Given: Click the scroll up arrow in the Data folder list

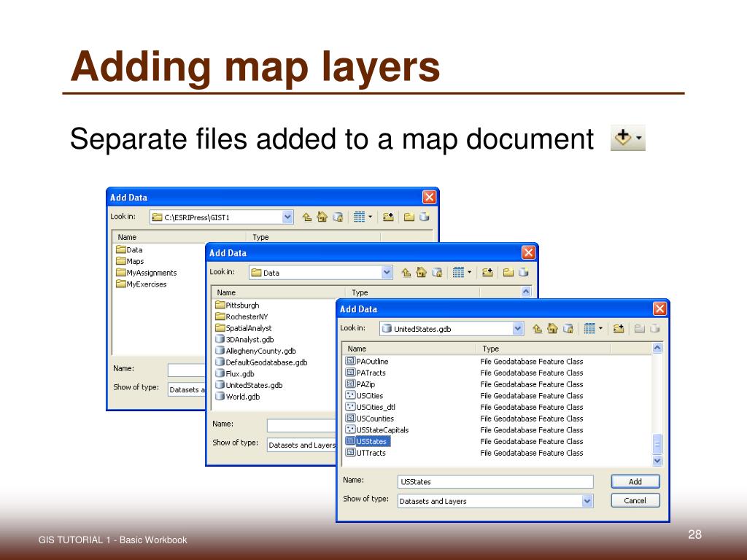Looking at the screenshot, I should tap(526, 292).
